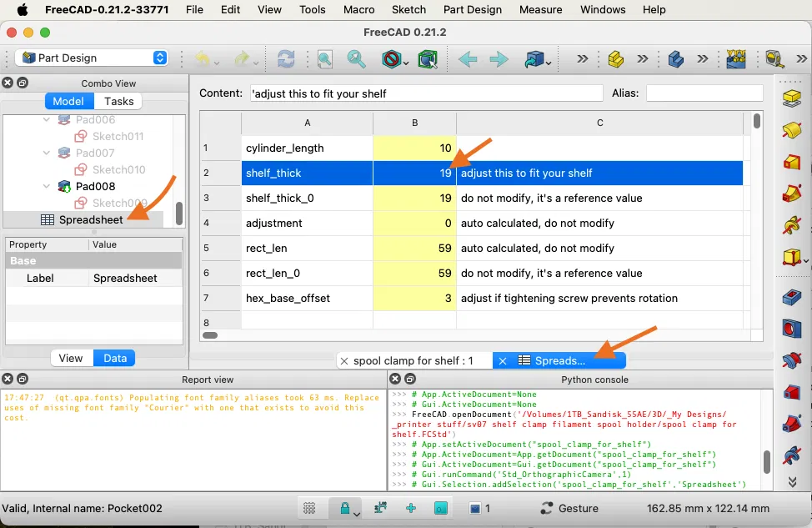Open the Redo history dropdown arrow

tap(256, 63)
